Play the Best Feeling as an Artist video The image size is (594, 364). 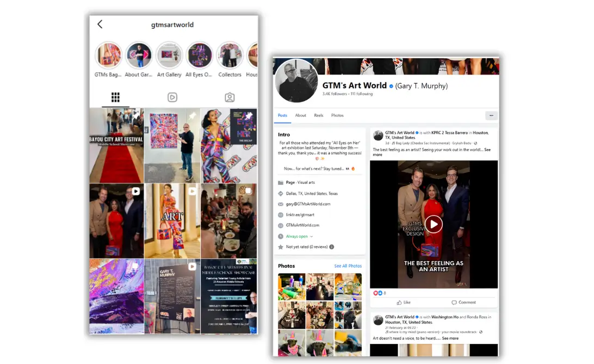click(x=434, y=224)
